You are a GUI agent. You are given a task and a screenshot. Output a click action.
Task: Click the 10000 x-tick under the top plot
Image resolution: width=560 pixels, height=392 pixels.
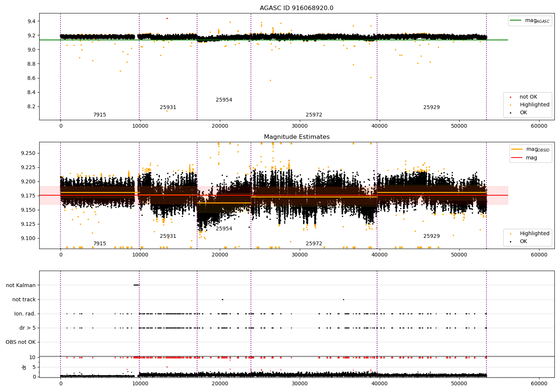140,126
